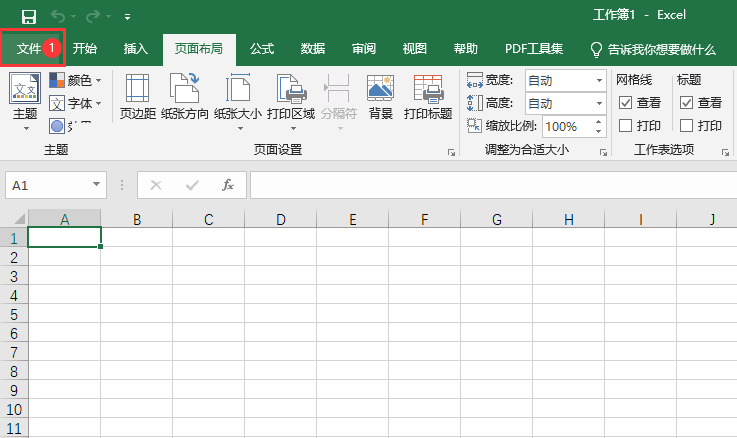Open the 页面设置 dialog launcher
737x438 pixels.
[x=451, y=152]
